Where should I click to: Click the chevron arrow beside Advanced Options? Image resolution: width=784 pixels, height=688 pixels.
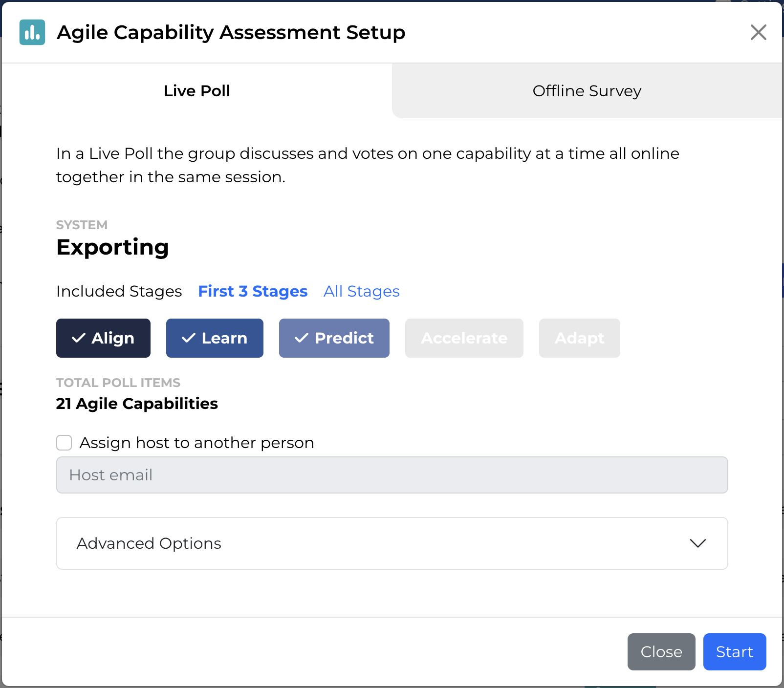click(x=697, y=543)
